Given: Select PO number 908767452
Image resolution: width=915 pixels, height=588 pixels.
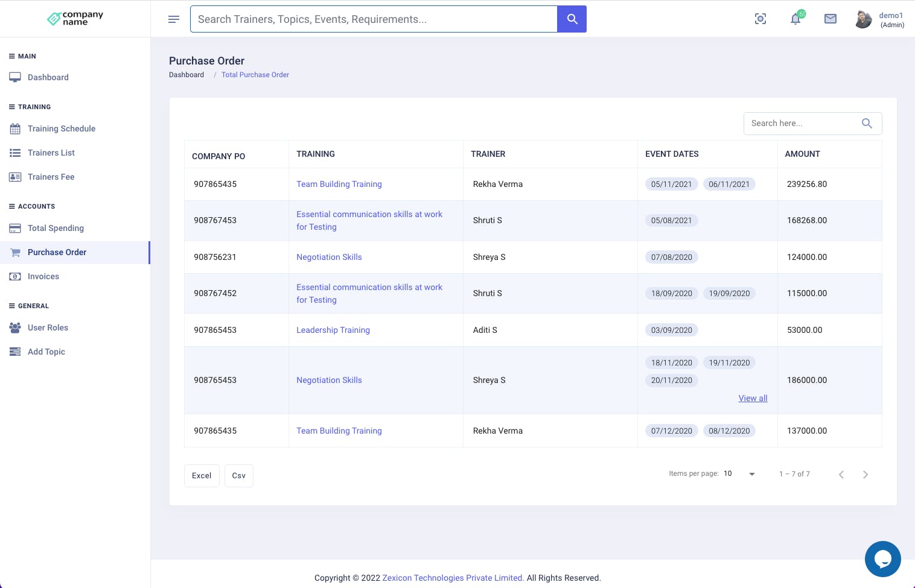Looking at the screenshot, I should pyautogui.click(x=215, y=293).
